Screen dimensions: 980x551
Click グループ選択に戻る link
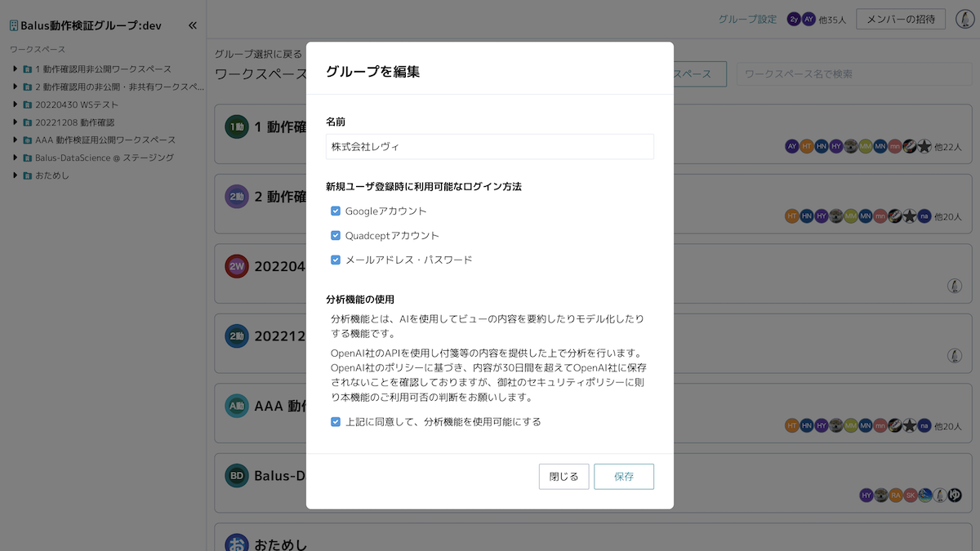[x=258, y=55]
